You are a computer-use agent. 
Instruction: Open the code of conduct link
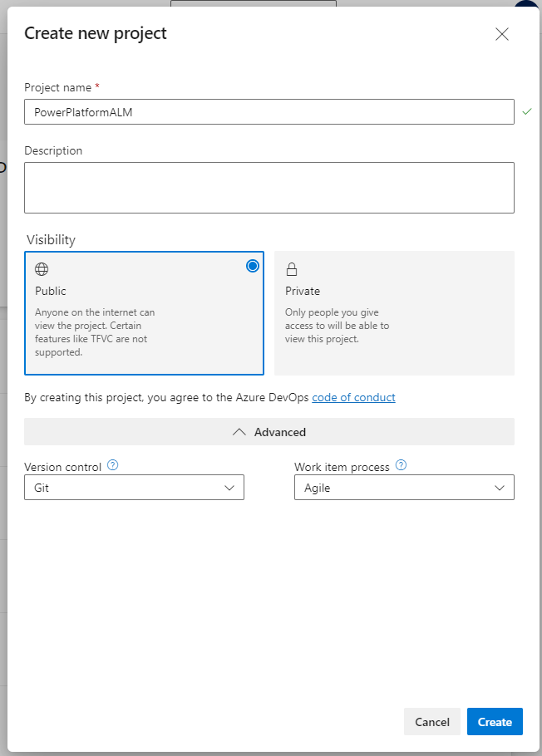[353, 398]
